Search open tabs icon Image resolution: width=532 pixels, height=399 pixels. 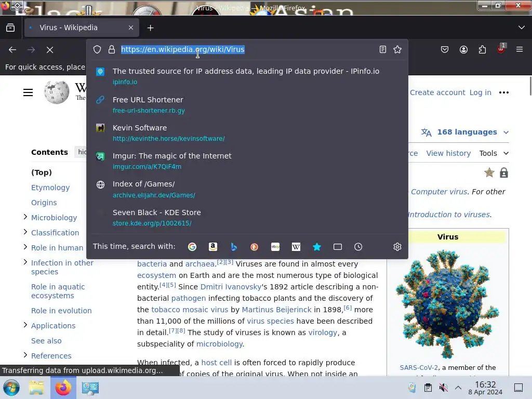coord(338,247)
